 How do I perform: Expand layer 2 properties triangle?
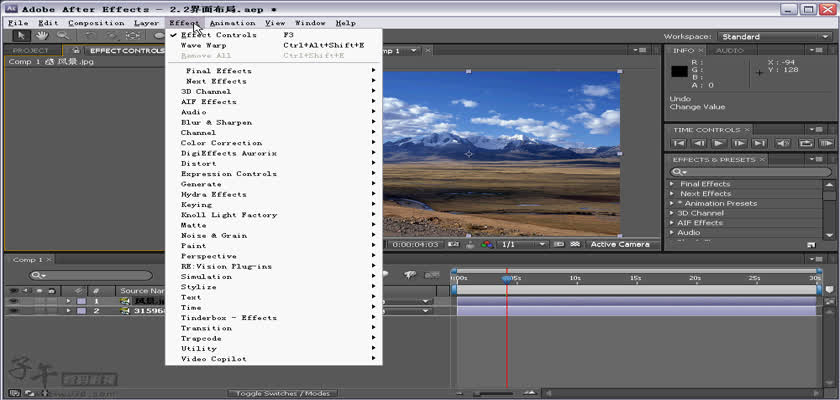[69, 311]
